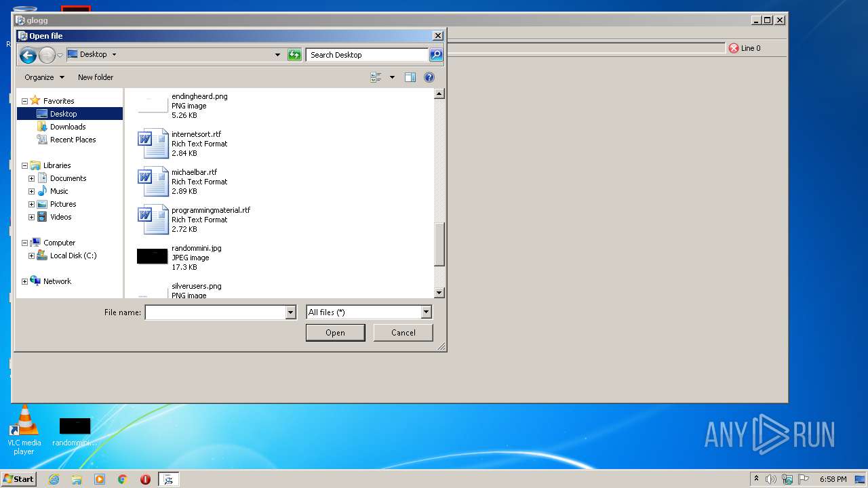868x488 pixels.
Task: Click the Start button
Action: (x=18, y=479)
